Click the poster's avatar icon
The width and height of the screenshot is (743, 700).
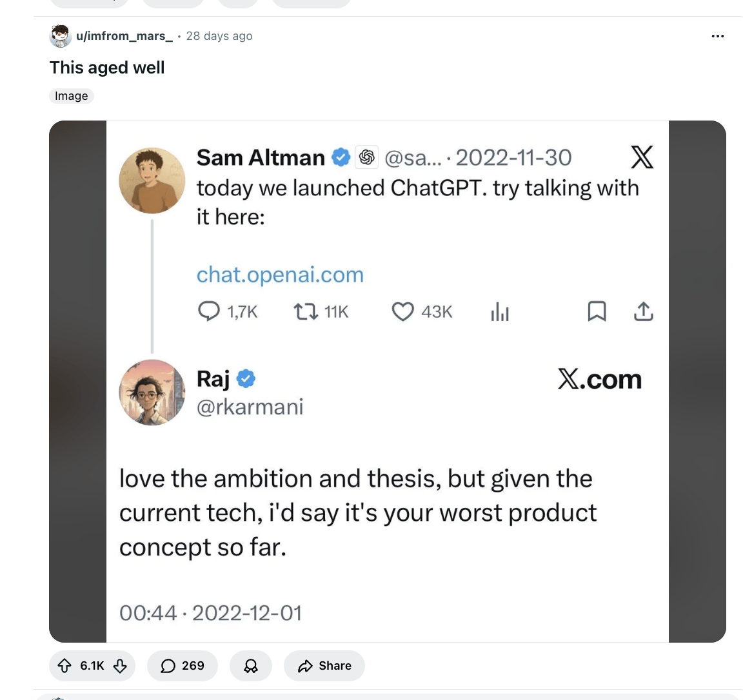click(x=60, y=36)
